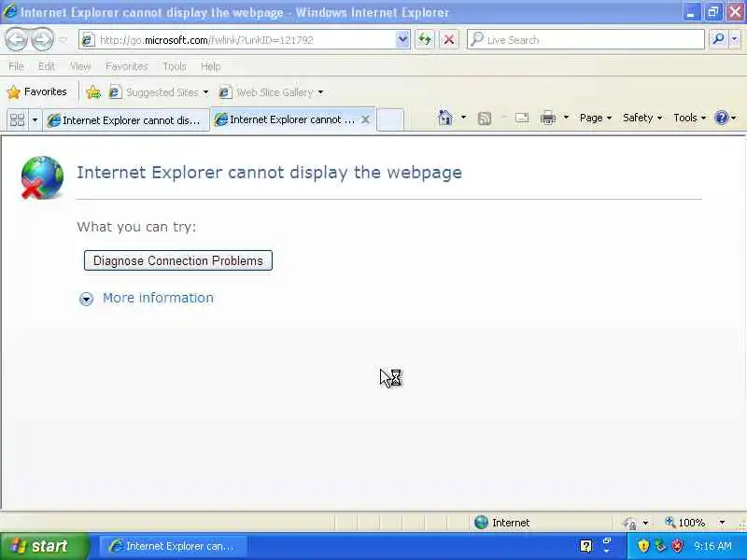
Task: Open the Safety command menu
Action: click(642, 118)
